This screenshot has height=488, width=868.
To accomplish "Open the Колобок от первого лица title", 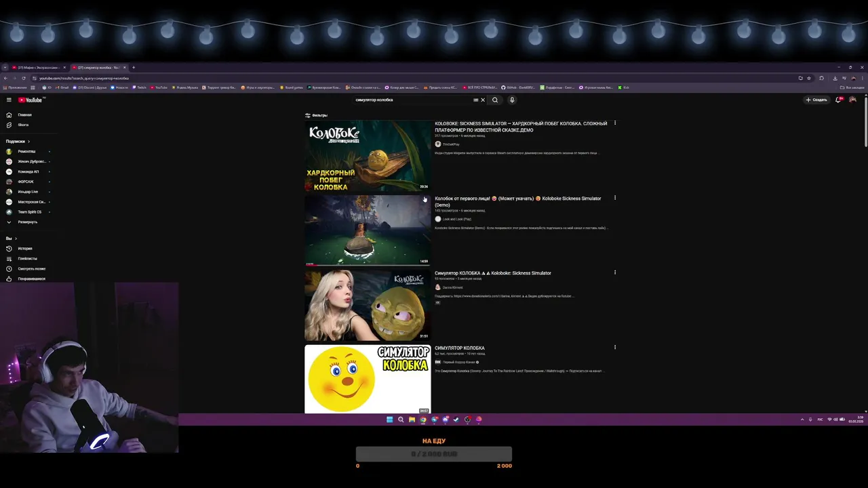I will [518, 201].
